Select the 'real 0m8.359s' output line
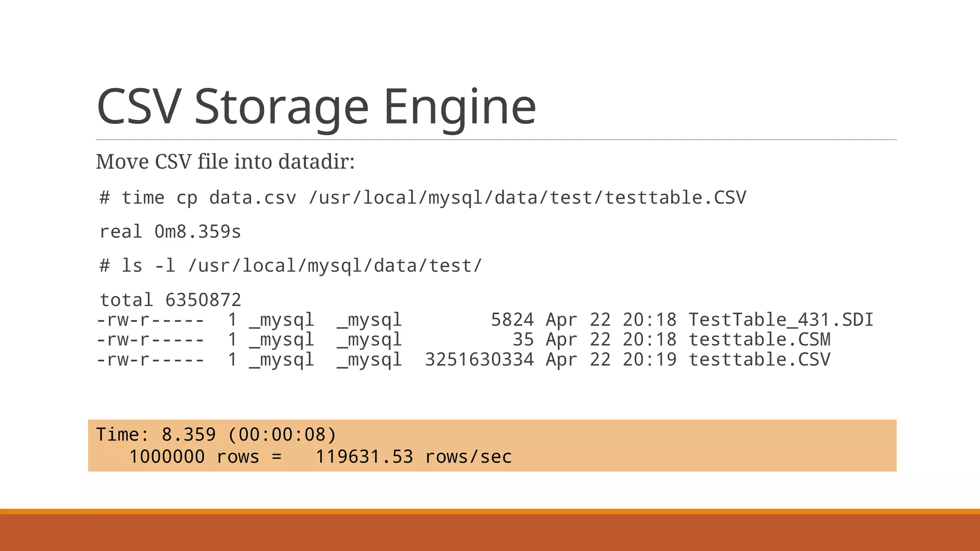The height and width of the screenshot is (551, 980). point(170,232)
